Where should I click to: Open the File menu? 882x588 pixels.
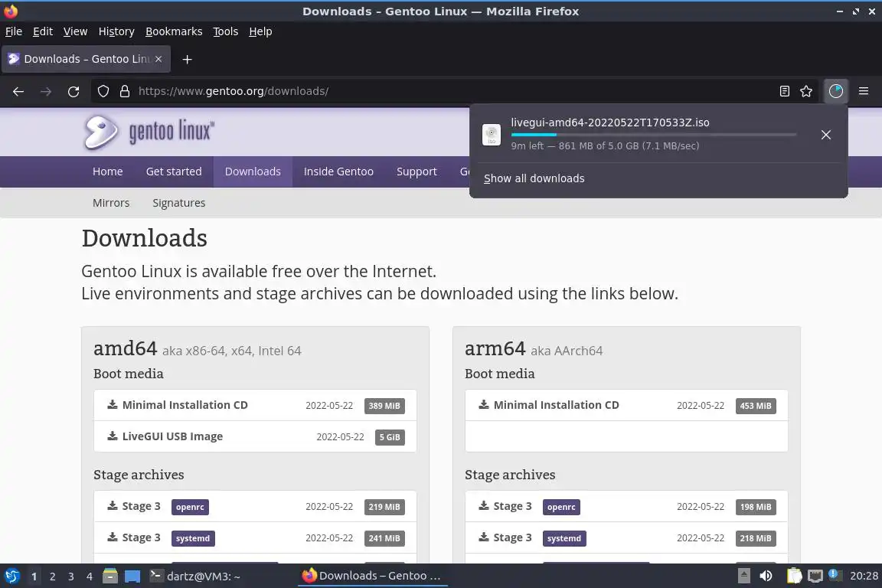pyautogui.click(x=14, y=31)
